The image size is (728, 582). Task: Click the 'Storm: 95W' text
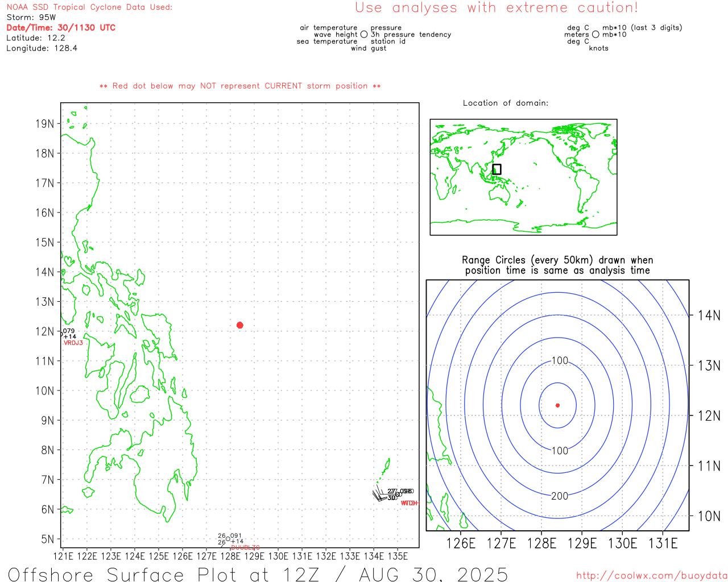[31, 18]
